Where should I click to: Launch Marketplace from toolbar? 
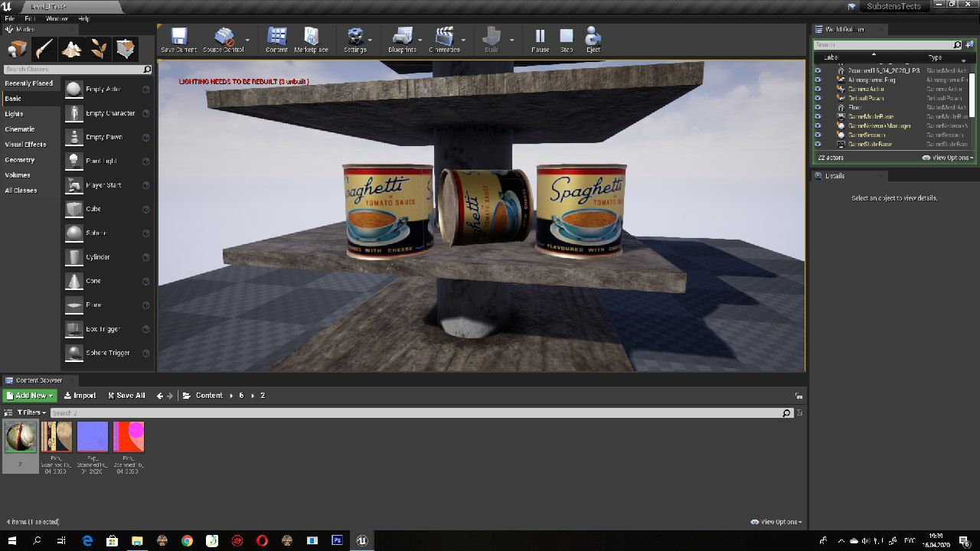[311, 40]
